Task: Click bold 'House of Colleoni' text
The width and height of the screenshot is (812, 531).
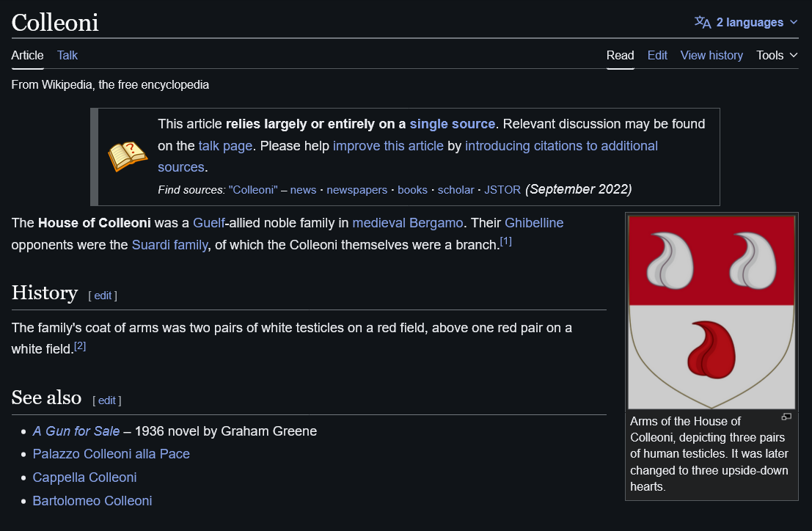Action: [x=94, y=223]
